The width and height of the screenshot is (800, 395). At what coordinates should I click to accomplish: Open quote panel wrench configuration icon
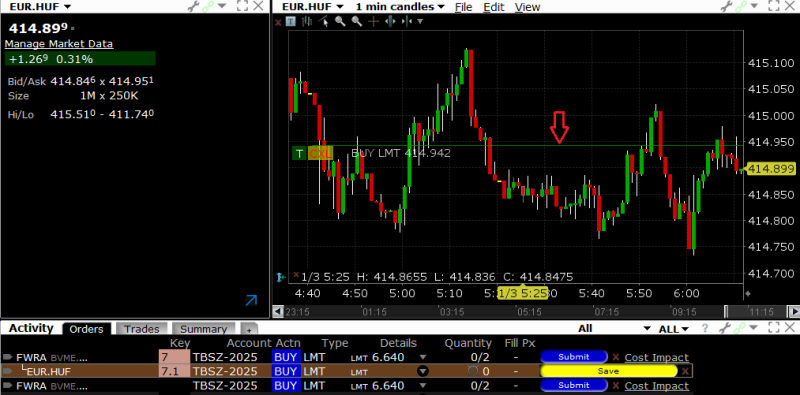tap(194, 7)
